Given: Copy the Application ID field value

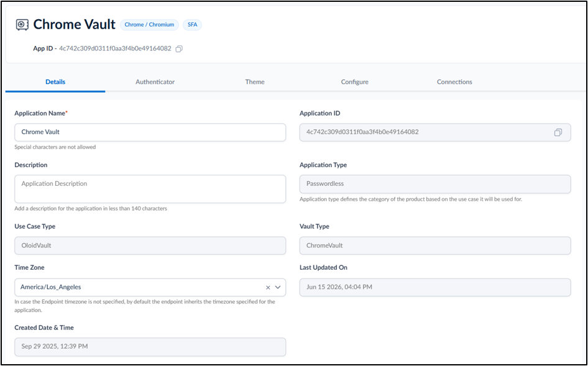Looking at the screenshot, I should click(558, 132).
